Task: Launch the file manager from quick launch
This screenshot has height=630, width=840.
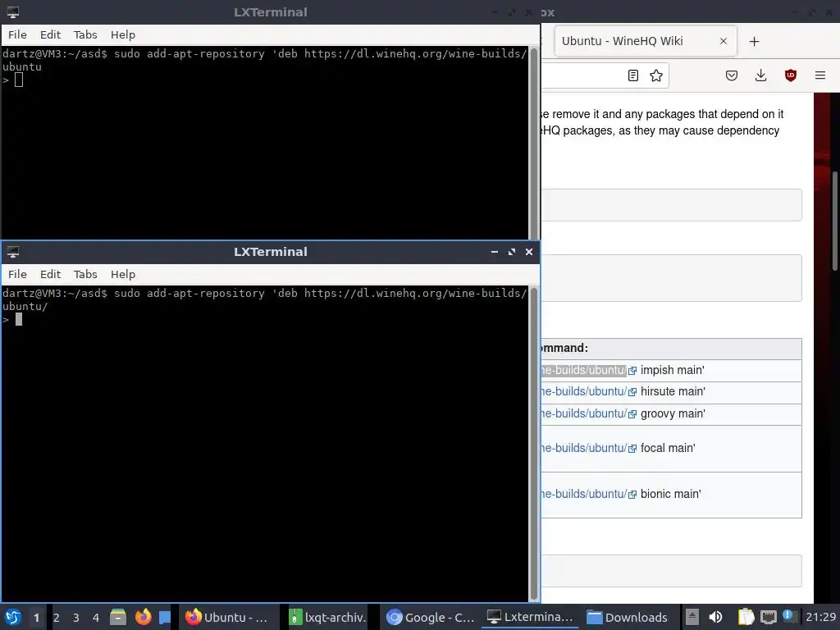Action: 118,617
